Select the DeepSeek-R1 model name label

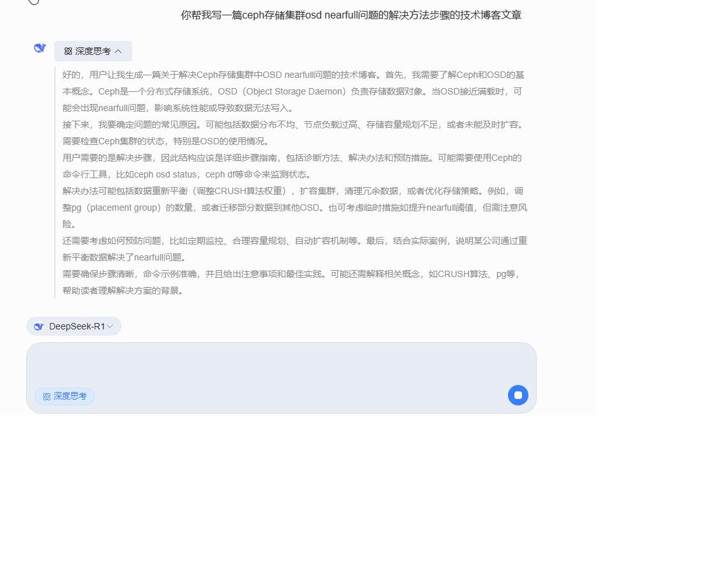tap(78, 326)
